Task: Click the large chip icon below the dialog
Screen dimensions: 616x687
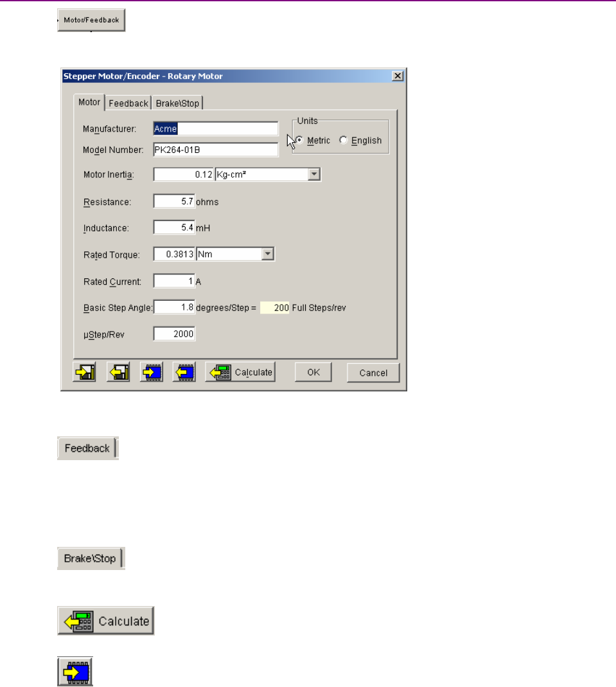Action: coord(75,671)
